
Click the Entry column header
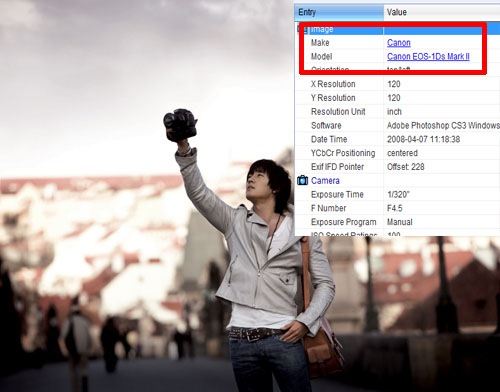tap(339, 12)
